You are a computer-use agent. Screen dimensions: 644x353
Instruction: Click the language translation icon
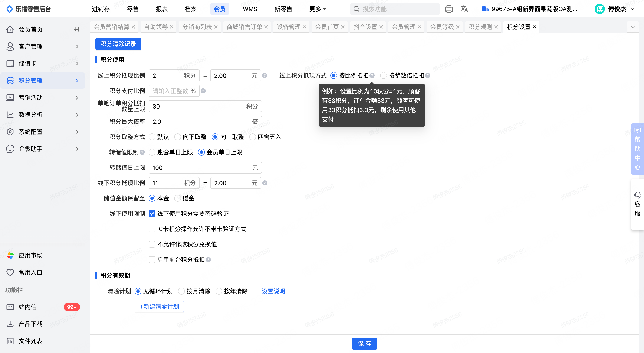tap(464, 9)
